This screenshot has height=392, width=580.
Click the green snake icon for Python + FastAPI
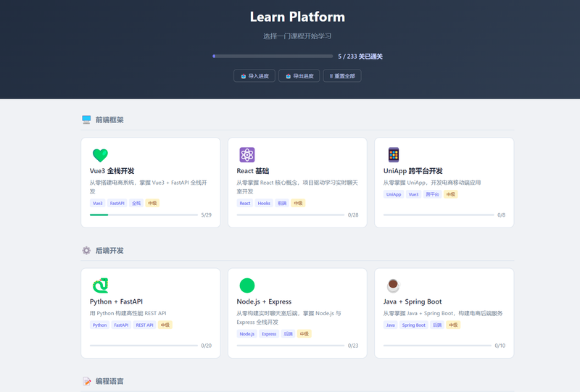coord(100,285)
